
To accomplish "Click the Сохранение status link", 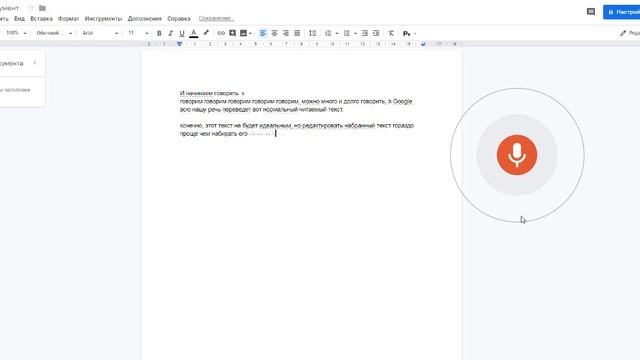I will pyautogui.click(x=216, y=19).
